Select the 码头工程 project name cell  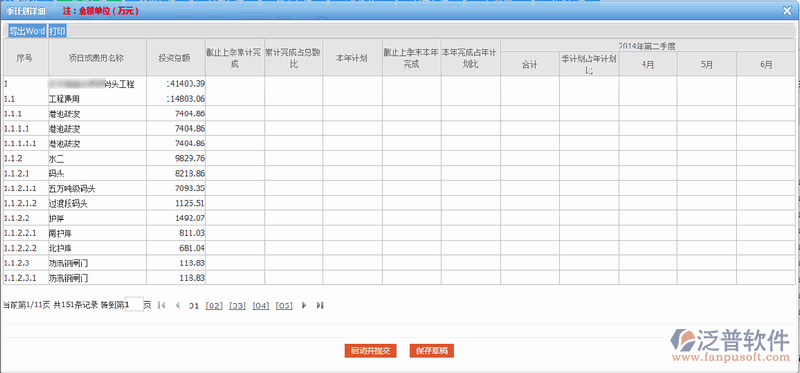coord(97,84)
